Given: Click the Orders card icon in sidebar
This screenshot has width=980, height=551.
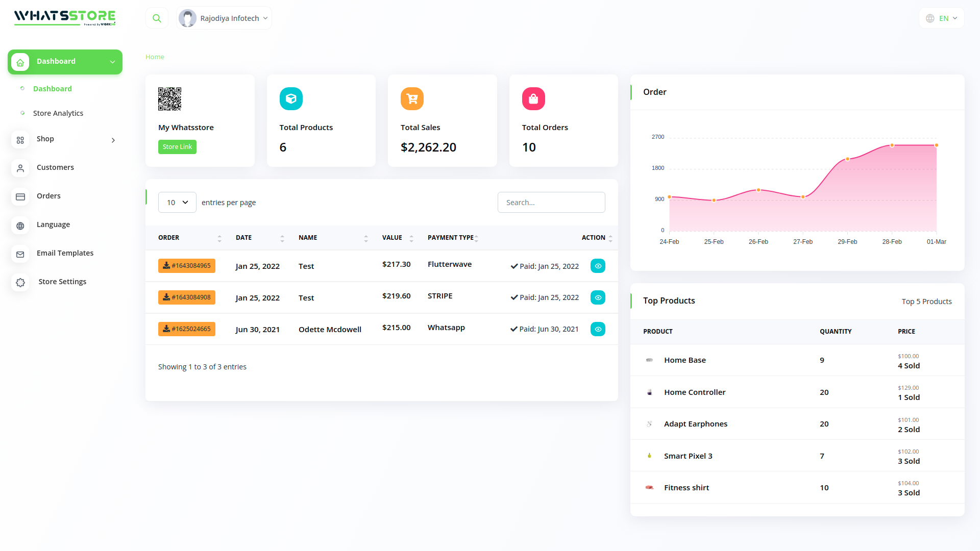Looking at the screenshot, I should [20, 196].
